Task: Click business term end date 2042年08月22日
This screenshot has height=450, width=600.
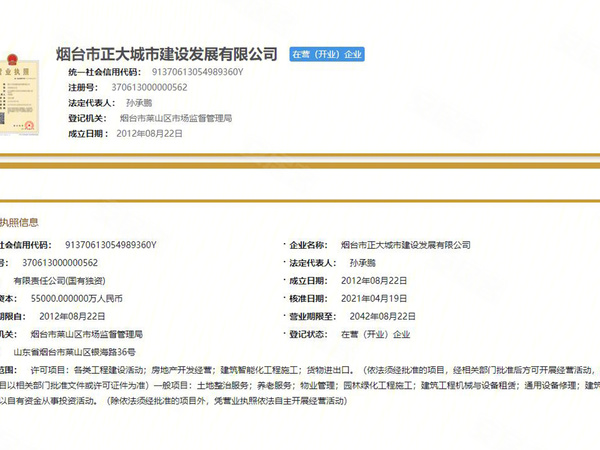Action: coord(382,316)
